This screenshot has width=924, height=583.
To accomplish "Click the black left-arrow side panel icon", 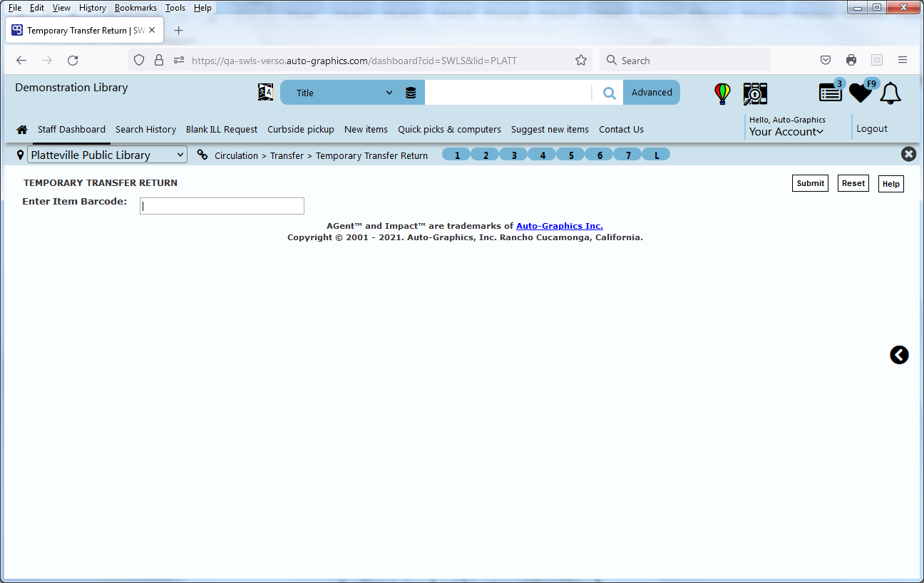I will (x=900, y=355).
